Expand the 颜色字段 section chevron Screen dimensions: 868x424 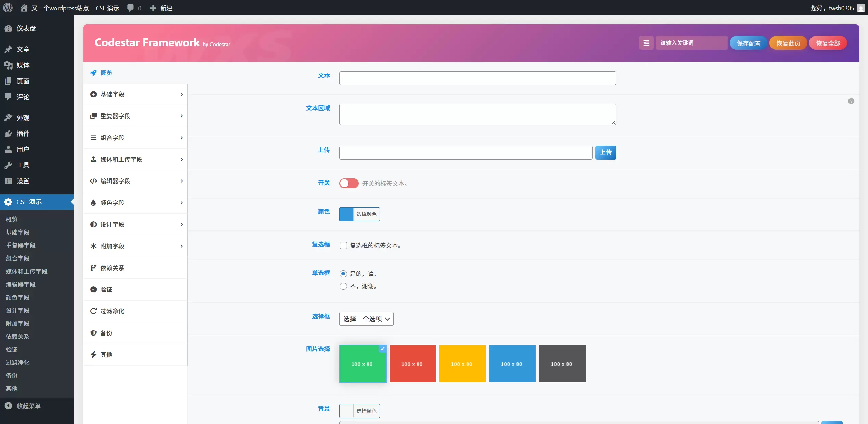[x=182, y=203]
